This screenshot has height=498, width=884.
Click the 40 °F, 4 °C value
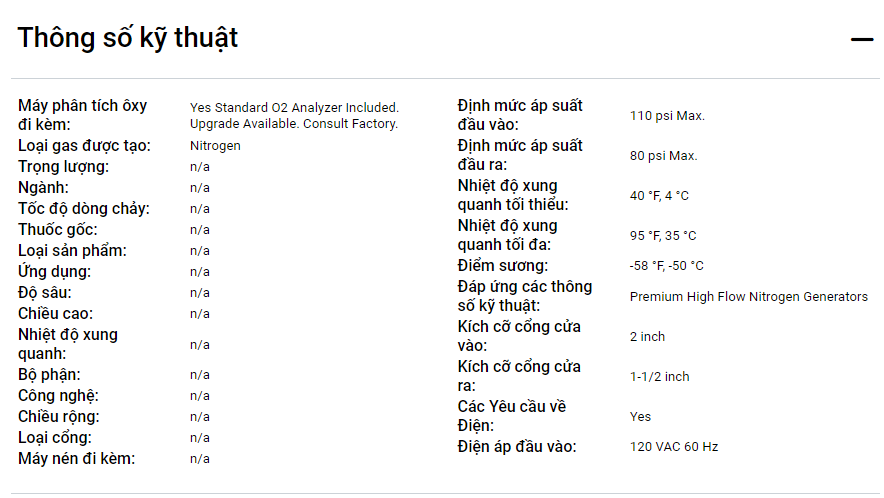click(x=659, y=196)
